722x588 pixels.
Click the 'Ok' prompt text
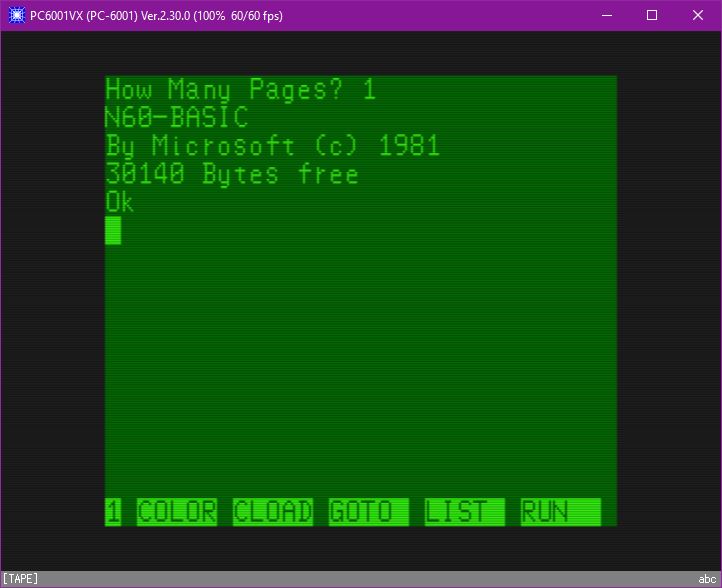(120, 202)
